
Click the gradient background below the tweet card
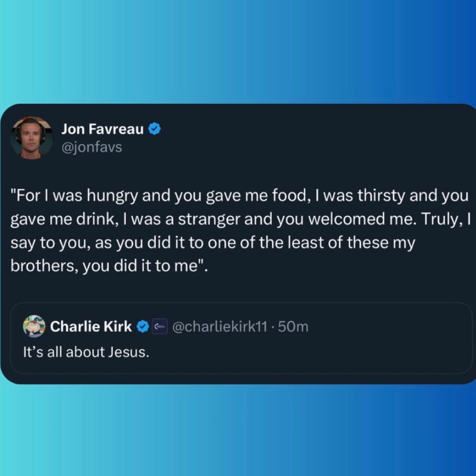[238, 430]
